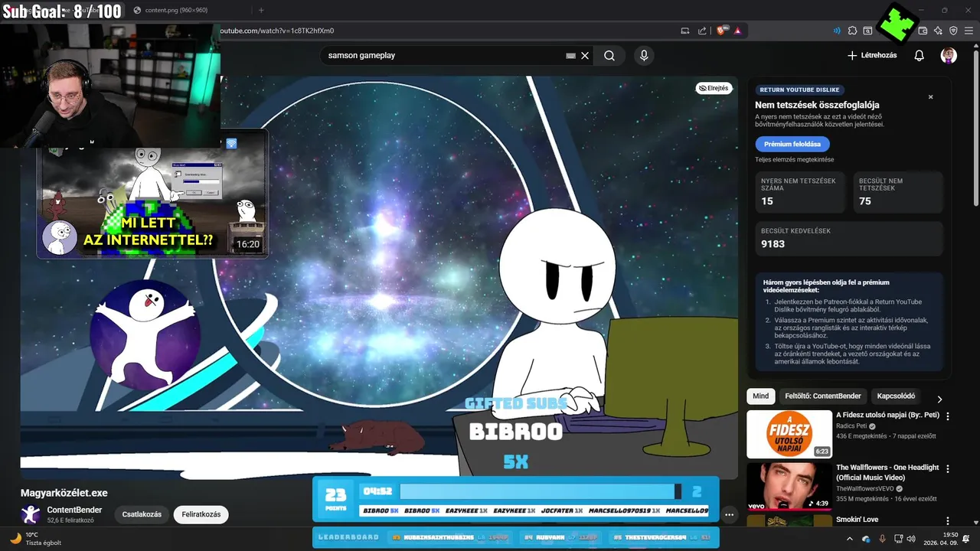Open the browser extensions puzzle icon

[852, 31]
